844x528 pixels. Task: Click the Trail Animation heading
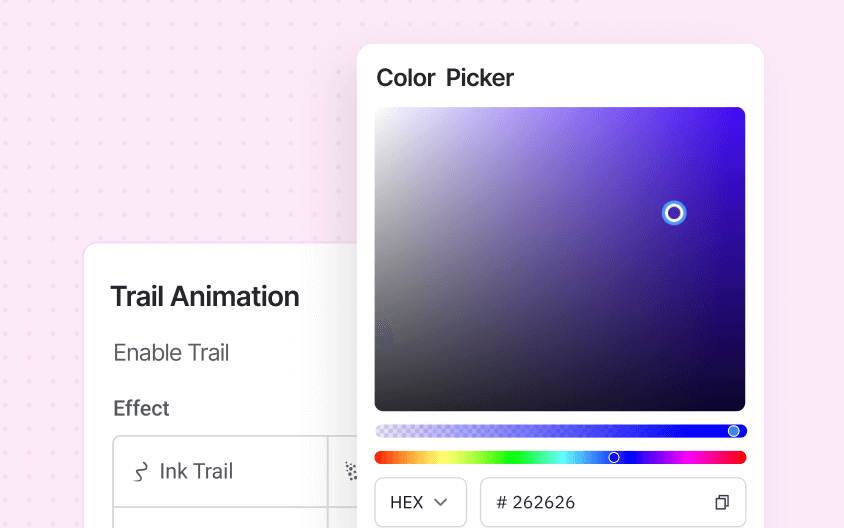pyautogui.click(x=204, y=296)
